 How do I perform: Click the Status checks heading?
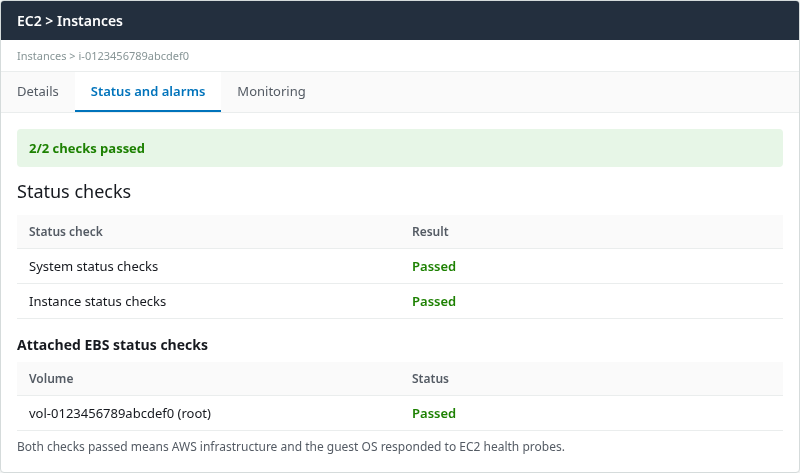click(x=74, y=192)
